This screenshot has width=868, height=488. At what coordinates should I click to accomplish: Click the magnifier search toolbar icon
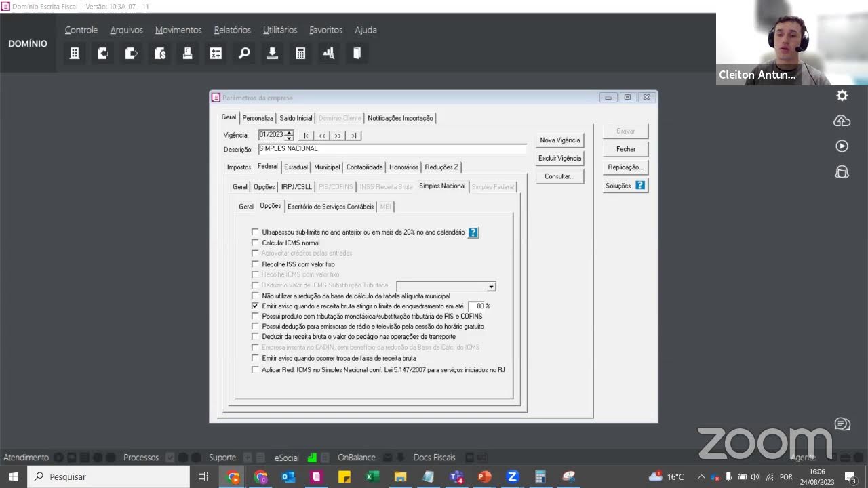(x=244, y=54)
